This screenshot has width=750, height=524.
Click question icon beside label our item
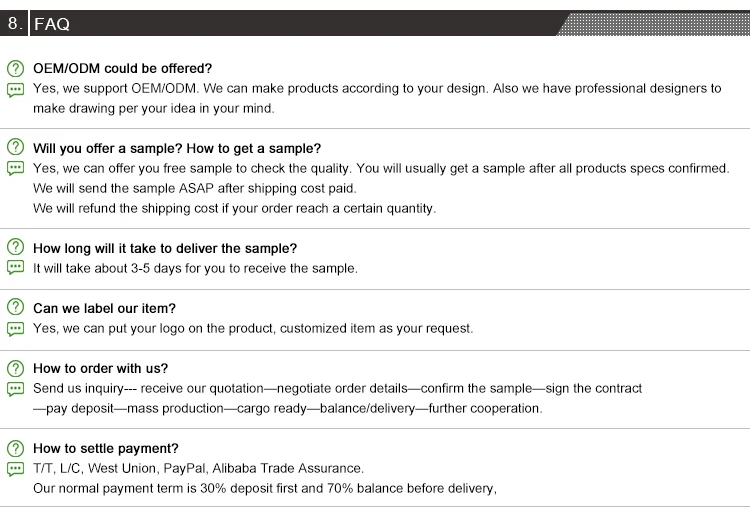click(15, 308)
